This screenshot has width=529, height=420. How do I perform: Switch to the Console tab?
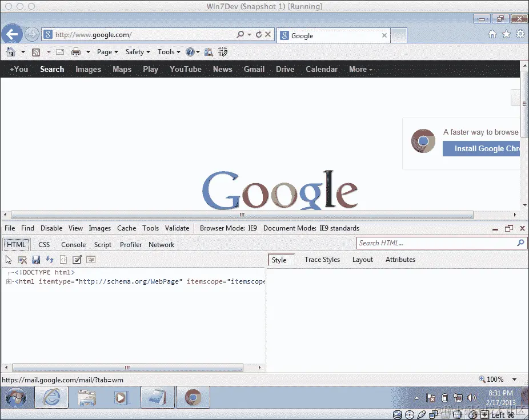click(74, 245)
